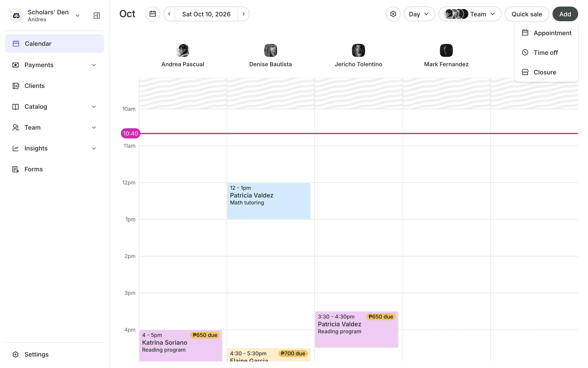Select Andrea Pascual's avatar
The width and height of the screenshot is (588, 368).
click(x=183, y=50)
